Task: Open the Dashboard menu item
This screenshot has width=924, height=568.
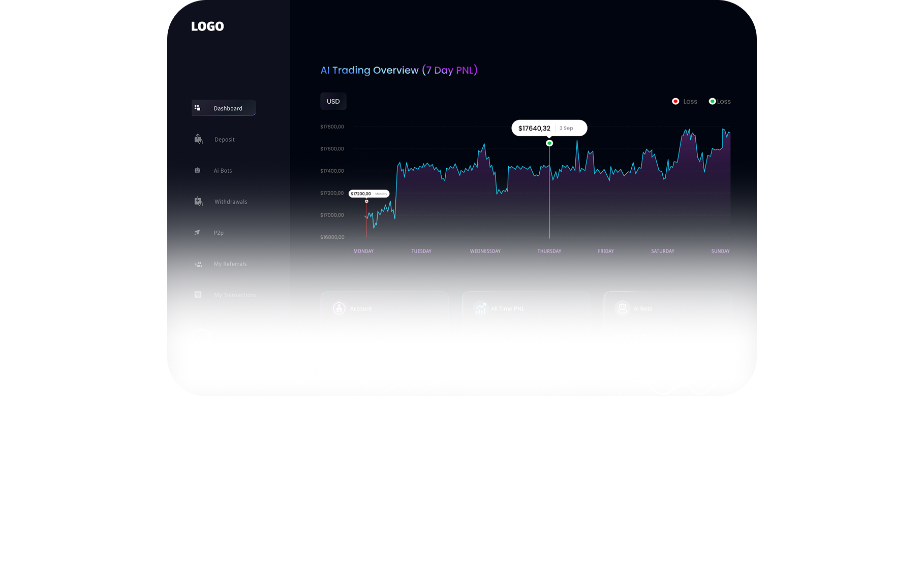Action: [228, 108]
